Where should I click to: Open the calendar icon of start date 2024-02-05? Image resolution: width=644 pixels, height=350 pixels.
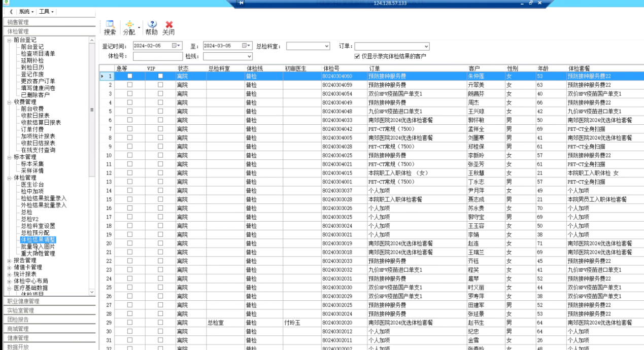pyautogui.click(x=176, y=46)
